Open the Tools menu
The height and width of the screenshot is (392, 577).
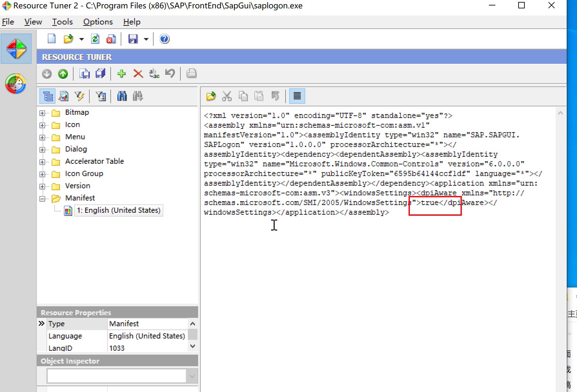(62, 22)
